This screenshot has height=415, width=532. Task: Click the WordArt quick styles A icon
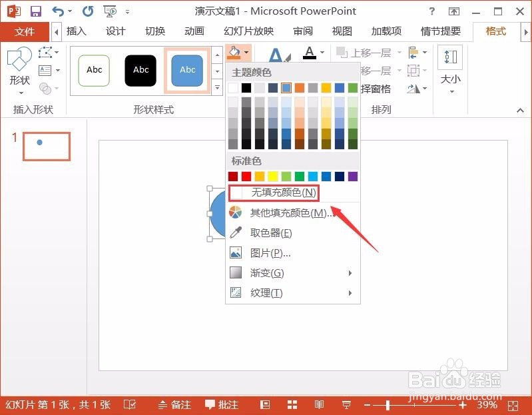pos(279,55)
